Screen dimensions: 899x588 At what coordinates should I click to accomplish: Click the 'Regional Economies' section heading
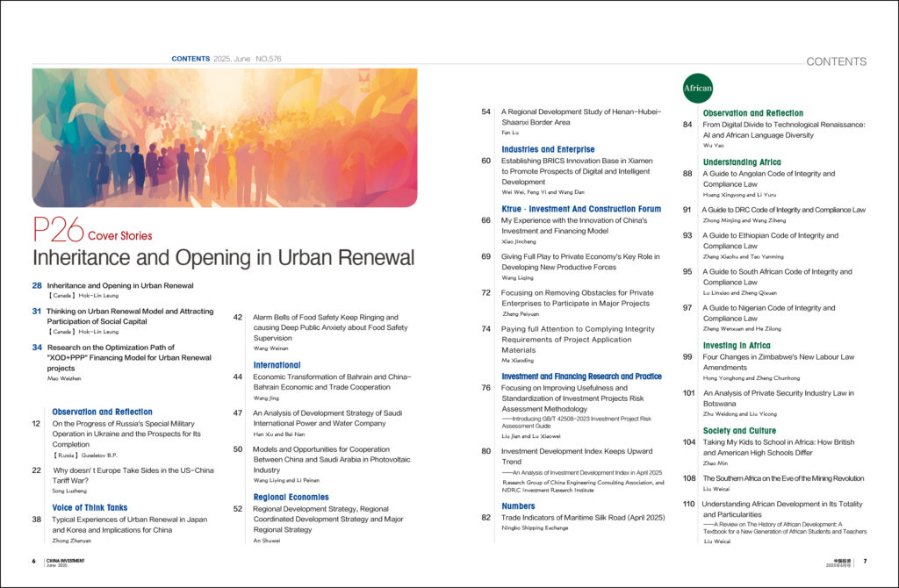point(291,497)
